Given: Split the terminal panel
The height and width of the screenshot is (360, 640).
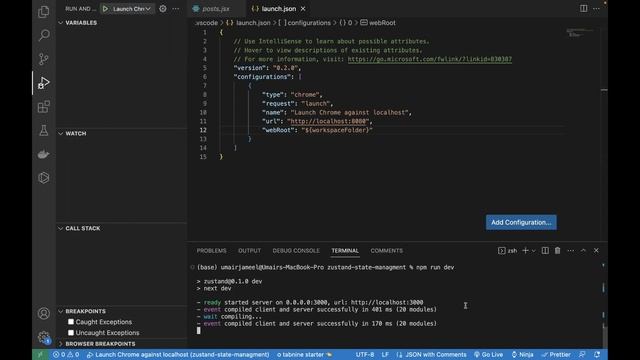Looking at the screenshot, I should pyautogui.click(x=545, y=251).
